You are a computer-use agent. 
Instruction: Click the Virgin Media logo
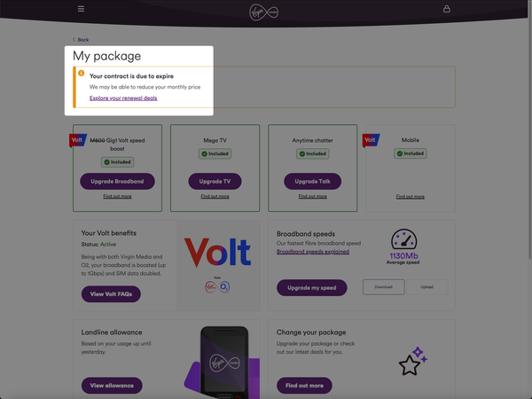click(x=264, y=11)
